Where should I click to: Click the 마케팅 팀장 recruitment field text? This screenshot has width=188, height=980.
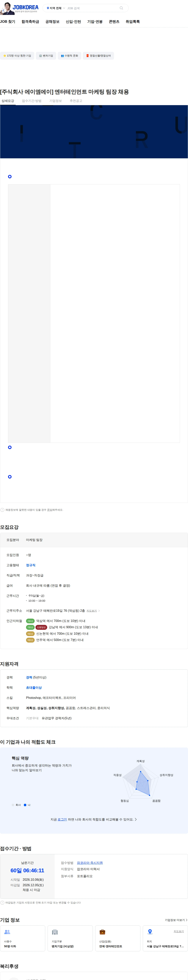[x=34, y=540]
